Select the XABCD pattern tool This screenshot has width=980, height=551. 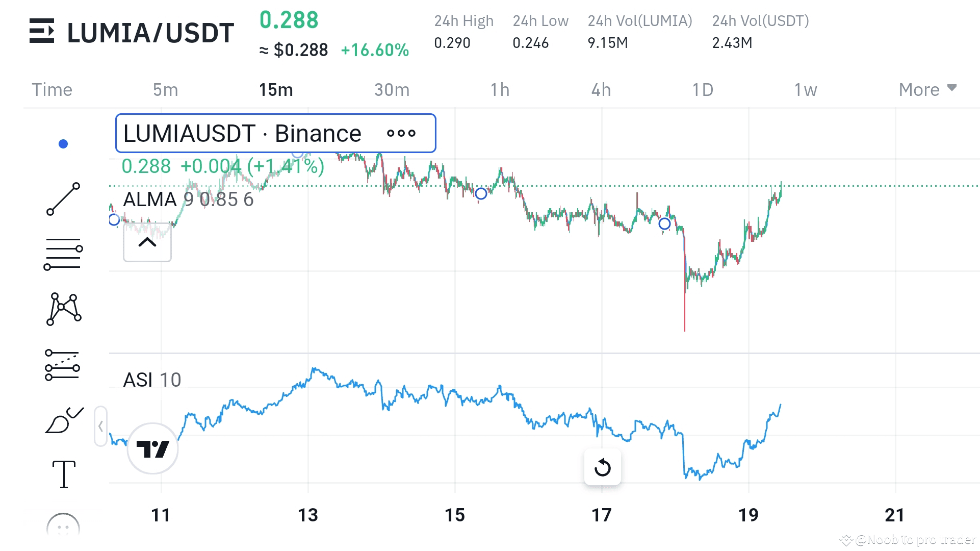pos(64,309)
